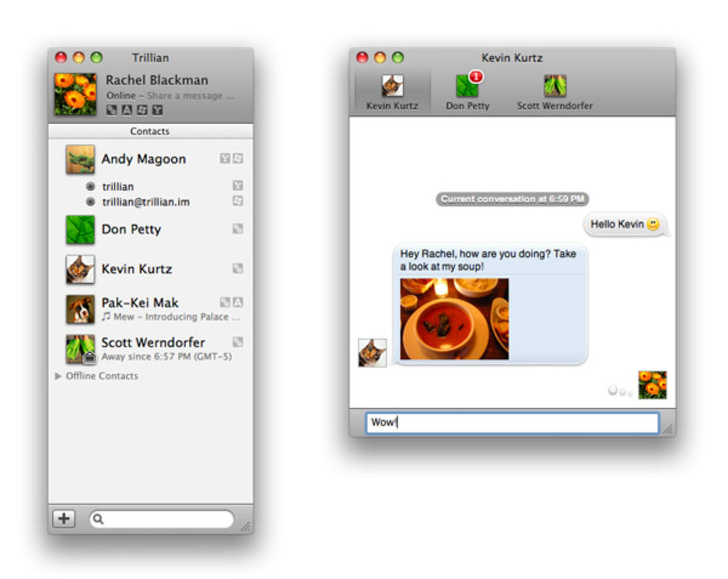Click the Yahoo service icon under Rachel Blackman
The image size is (728, 579).
[x=157, y=110]
